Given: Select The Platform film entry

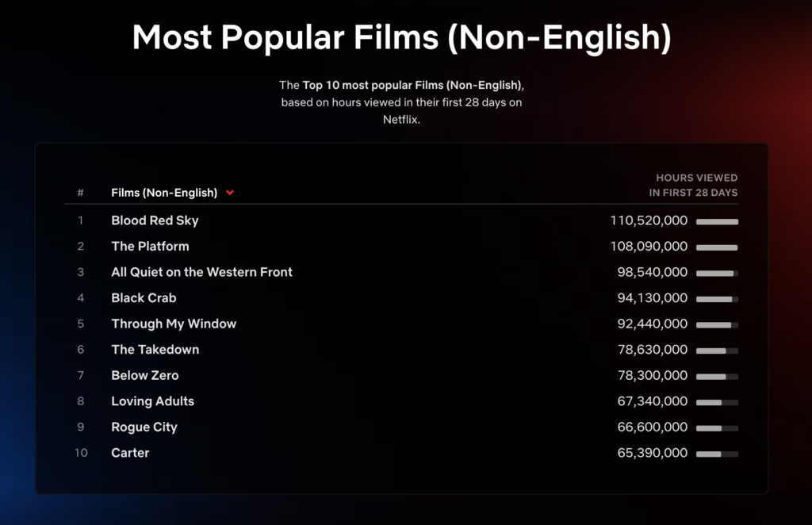Looking at the screenshot, I should (150, 247).
